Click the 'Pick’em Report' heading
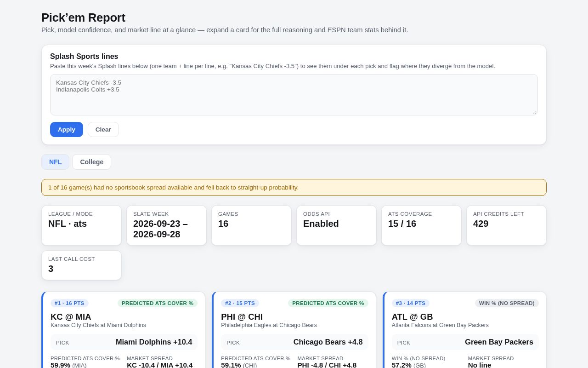Image resolution: width=588 pixels, height=368 pixels. pyautogui.click(x=83, y=17)
